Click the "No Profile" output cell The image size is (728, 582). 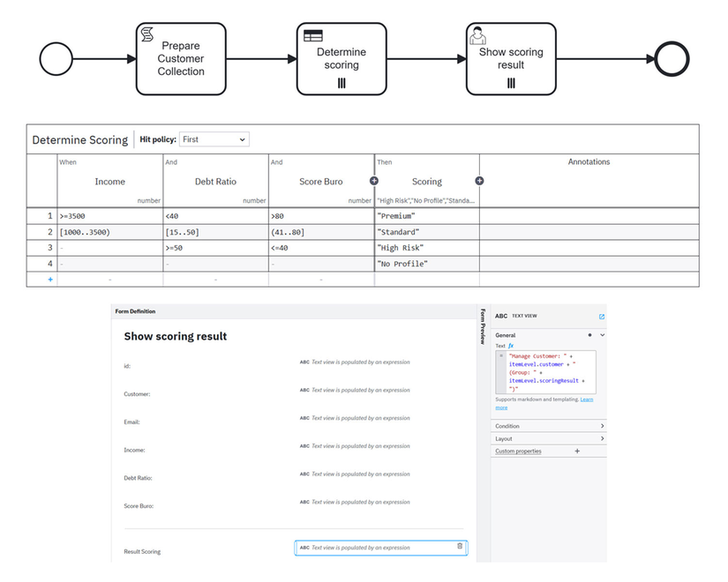[x=427, y=264]
